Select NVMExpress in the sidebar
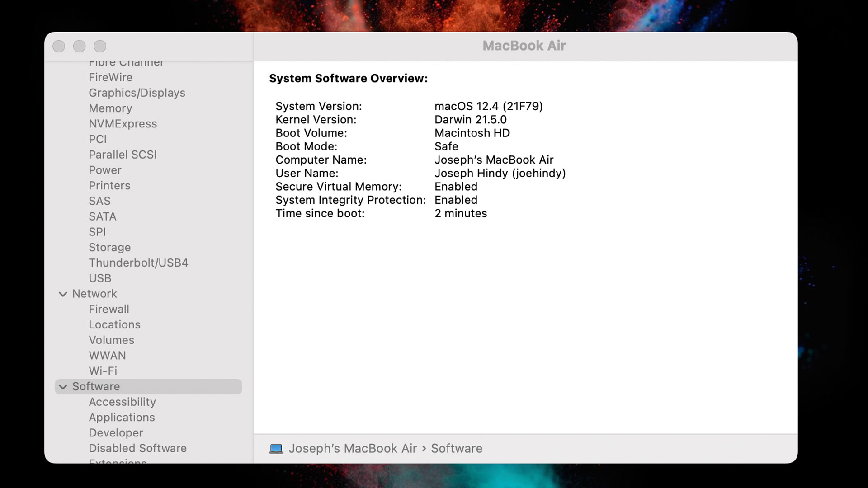This screenshot has height=488, width=868. click(x=123, y=124)
